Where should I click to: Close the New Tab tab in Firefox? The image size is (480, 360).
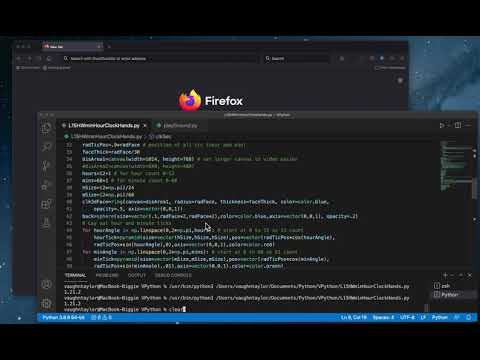pos(99,47)
